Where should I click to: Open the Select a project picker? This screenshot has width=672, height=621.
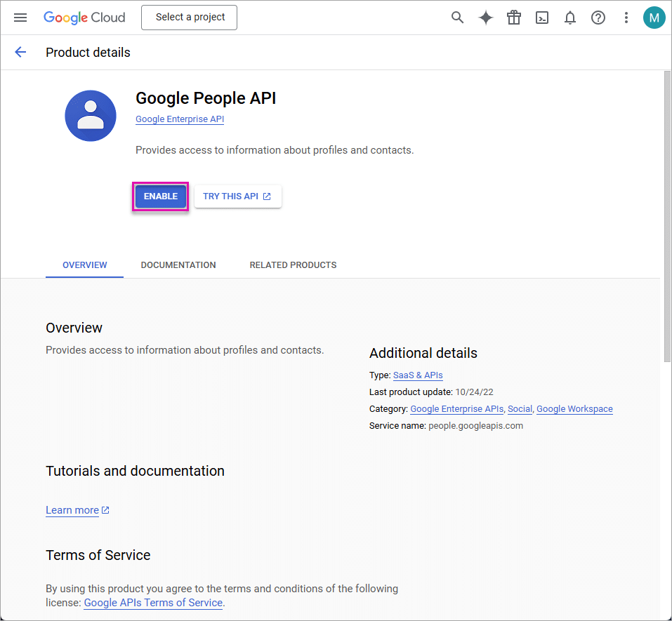[x=190, y=18]
